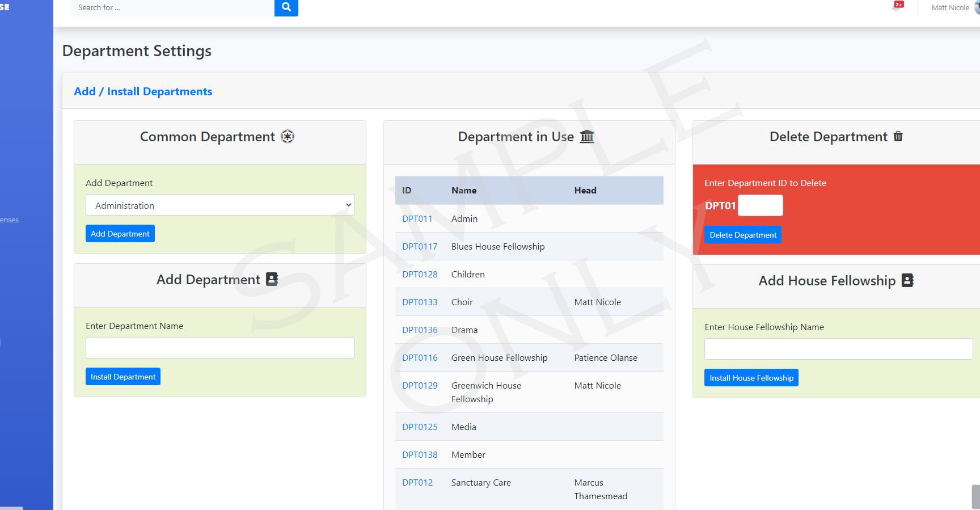
Task: Click the Department in Use building icon
Action: [x=587, y=137]
